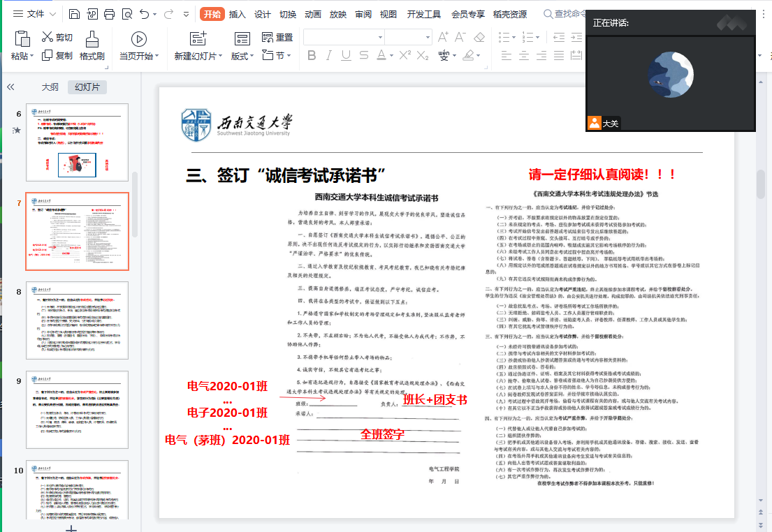This screenshot has width=772, height=532.
Task: Toggle italic text formatting
Action: (x=329, y=56)
